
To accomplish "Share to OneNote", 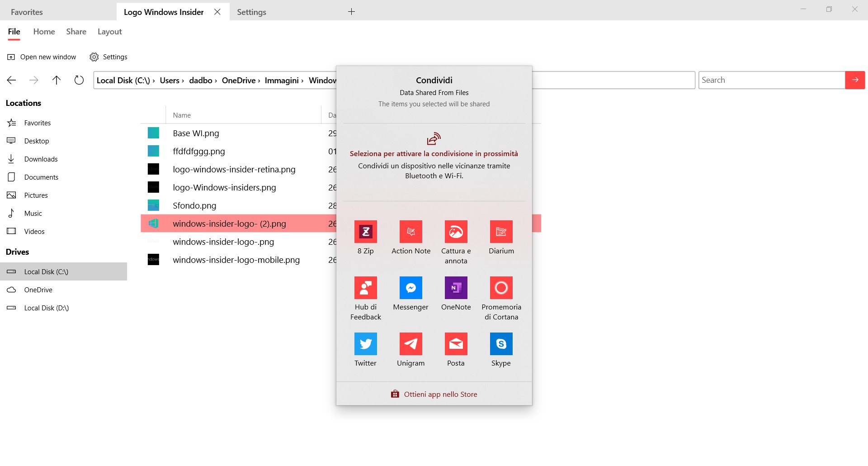I will tap(456, 294).
